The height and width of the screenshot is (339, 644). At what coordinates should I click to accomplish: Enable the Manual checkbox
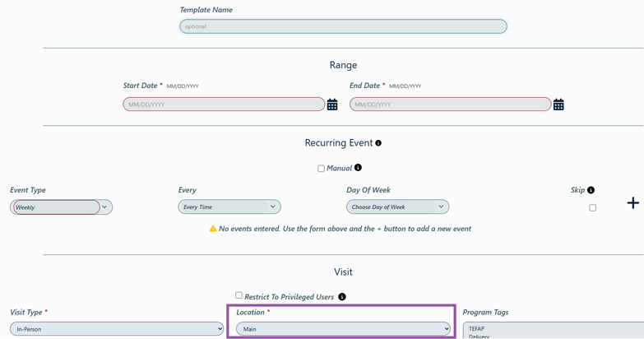[x=321, y=169]
